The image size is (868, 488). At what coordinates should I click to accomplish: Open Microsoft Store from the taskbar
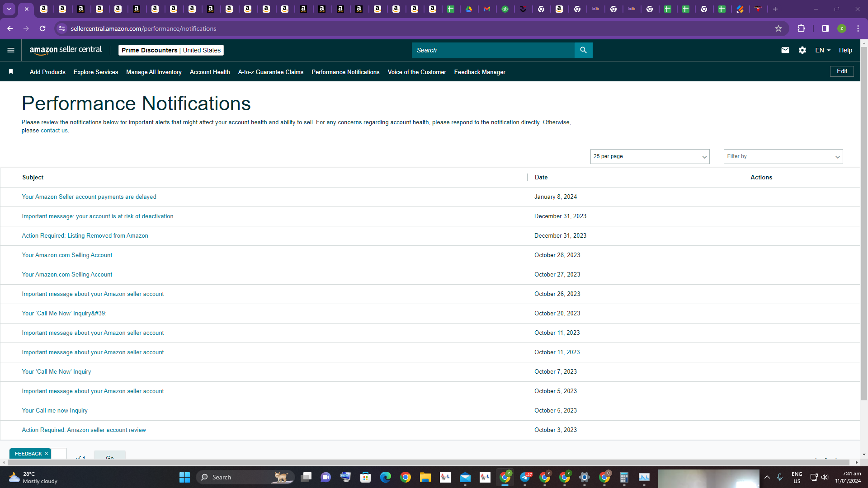tap(366, 477)
